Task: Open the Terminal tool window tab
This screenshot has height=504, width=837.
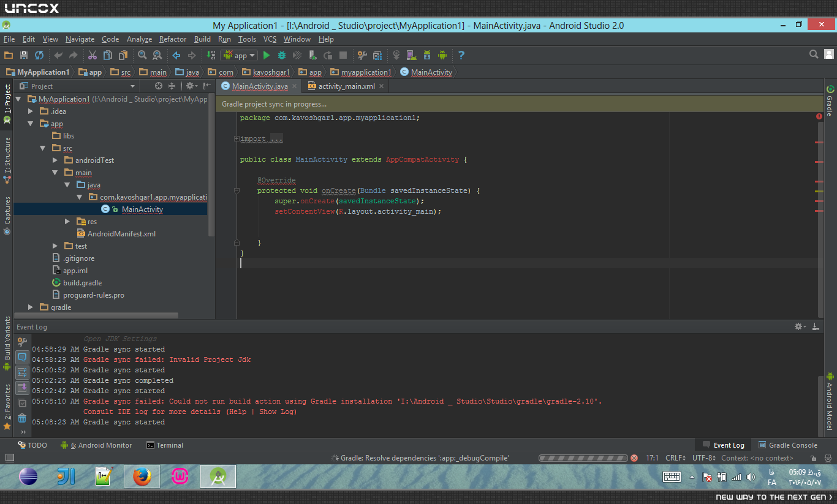Action: pyautogui.click(x=165, y=445)
